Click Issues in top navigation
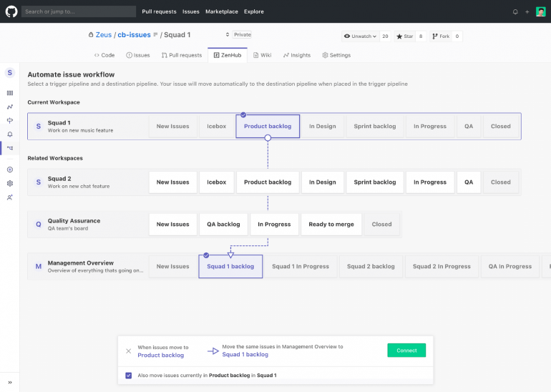Viewport: 551px width, 392px height. point(191,11)
